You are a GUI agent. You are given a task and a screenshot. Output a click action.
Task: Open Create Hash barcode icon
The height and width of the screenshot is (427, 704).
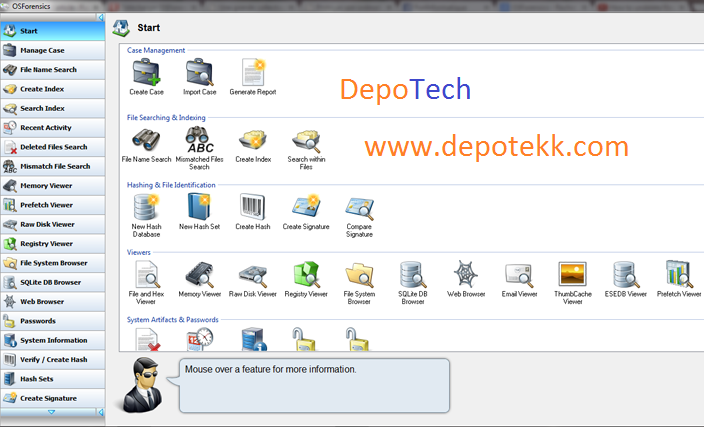253,207
